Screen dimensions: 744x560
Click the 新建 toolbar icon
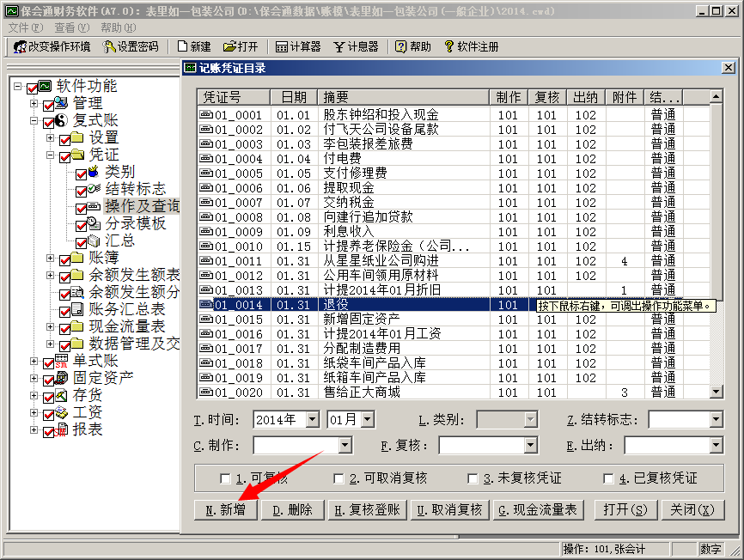182,46
